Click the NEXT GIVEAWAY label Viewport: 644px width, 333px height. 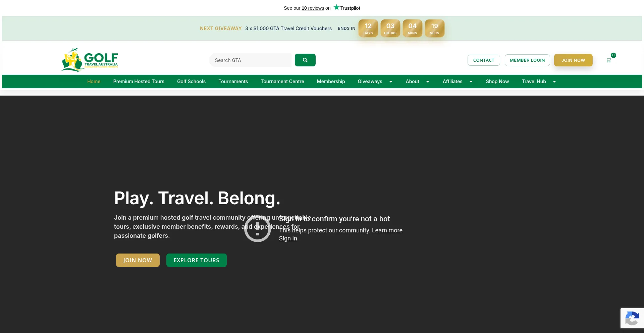click(221, 29)
